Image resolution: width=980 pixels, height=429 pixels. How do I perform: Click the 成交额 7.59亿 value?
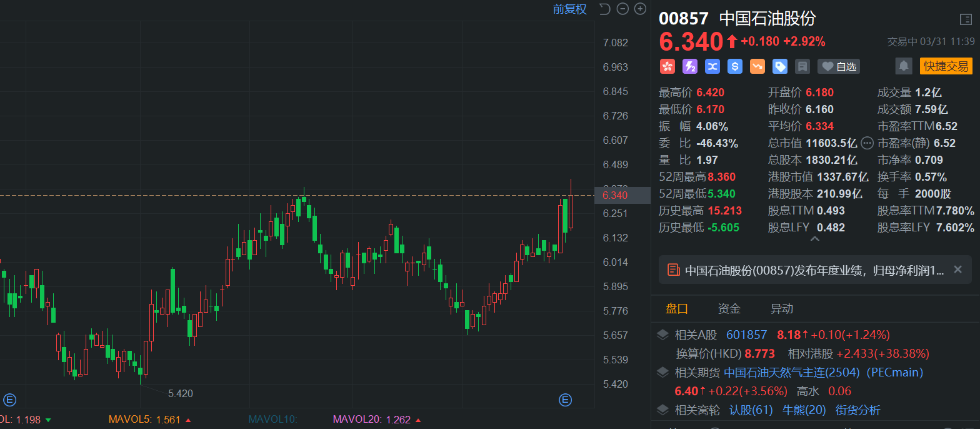coord(931,109)
